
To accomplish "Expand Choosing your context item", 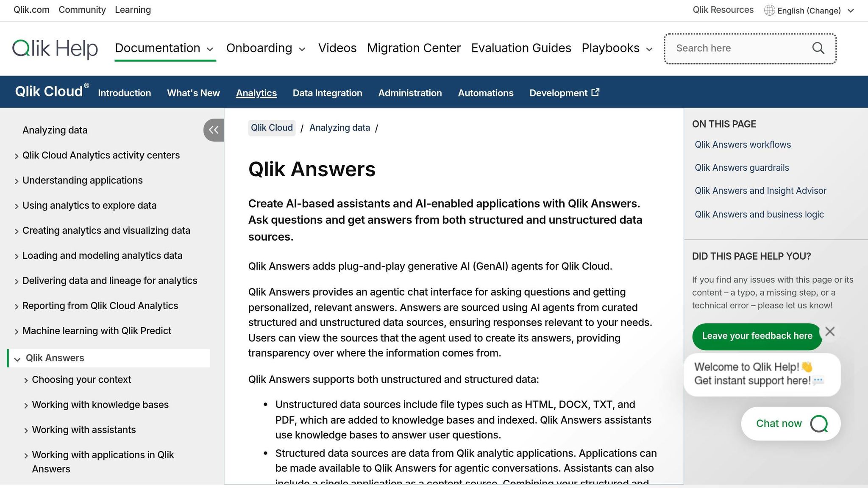I will click(x=26, y=380).
